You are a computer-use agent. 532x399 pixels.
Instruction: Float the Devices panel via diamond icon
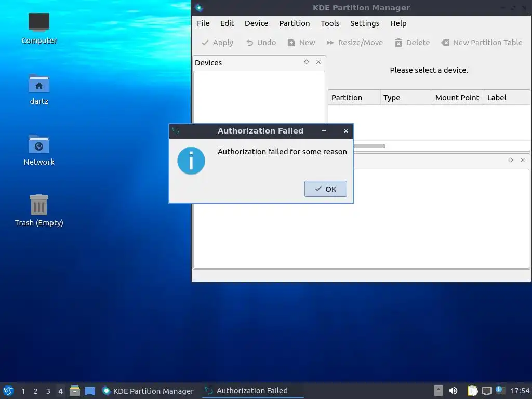[307, 62]
